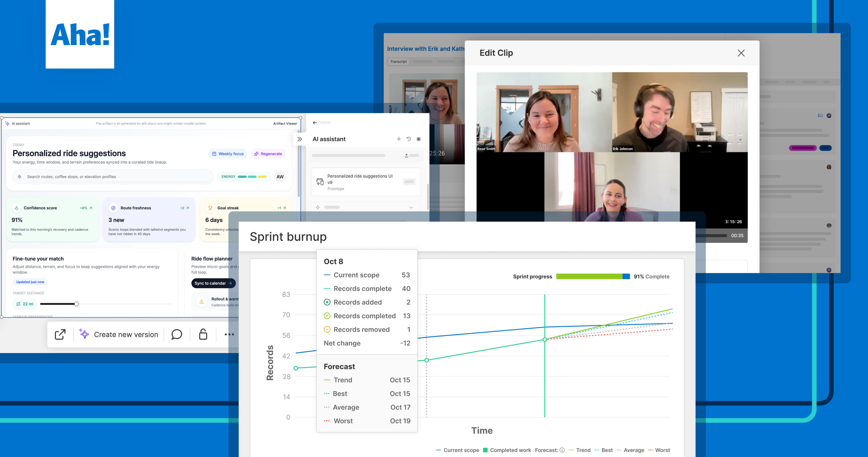Open chat history in the AI assistant panel
Screen dimensions: 868x457
tap(409, 139)
